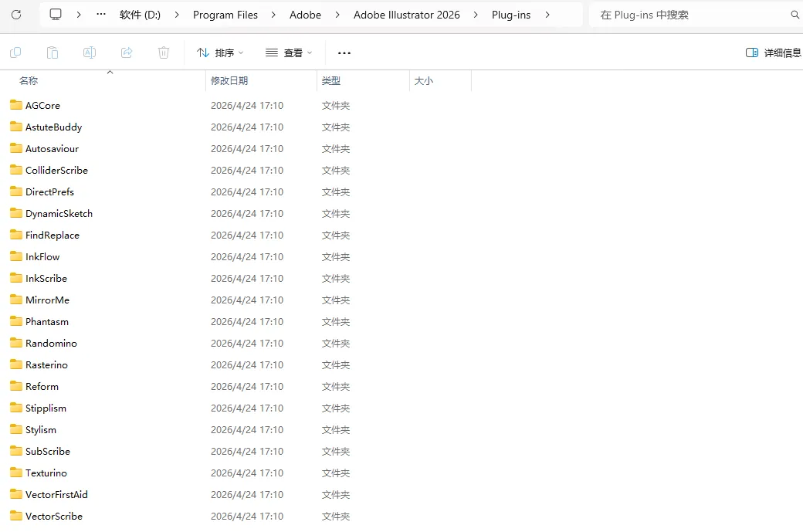Expand chevron after the This PC icon
Image resolution: width=803 pixels, height=532 pixels.
click(78, 15)
